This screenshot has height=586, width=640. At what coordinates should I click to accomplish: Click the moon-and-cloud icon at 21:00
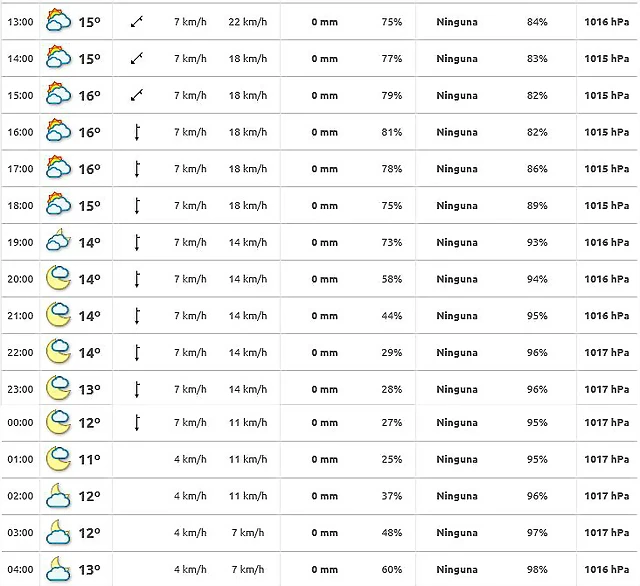pyautogui.click(x=59, y=316)
